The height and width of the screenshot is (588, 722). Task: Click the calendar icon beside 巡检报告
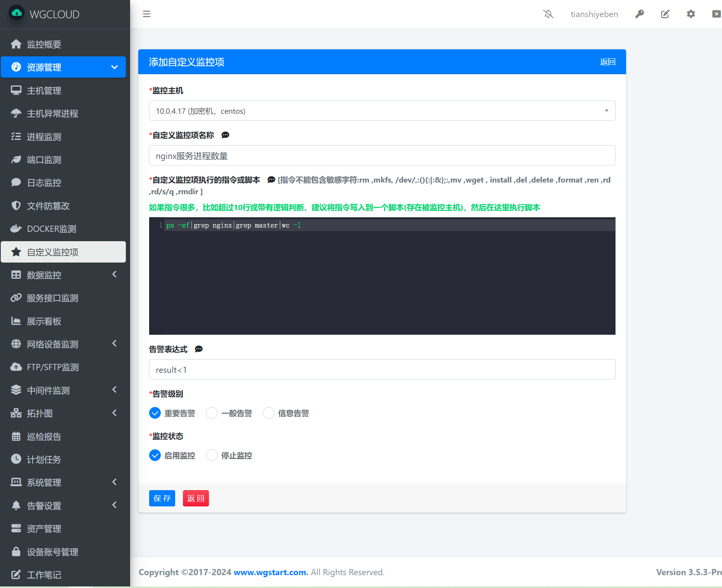16,436
